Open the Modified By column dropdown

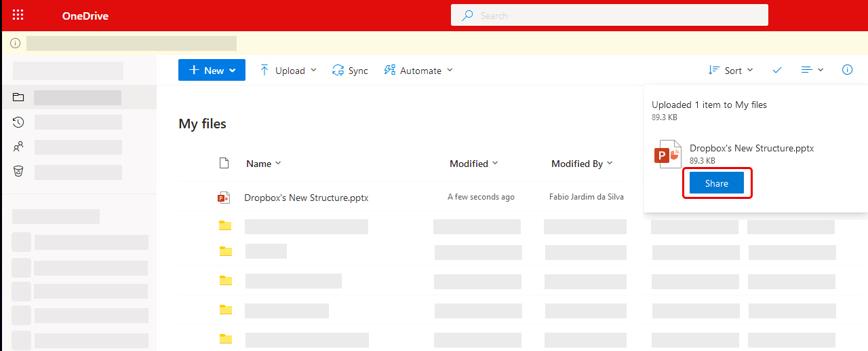[582, 164]
